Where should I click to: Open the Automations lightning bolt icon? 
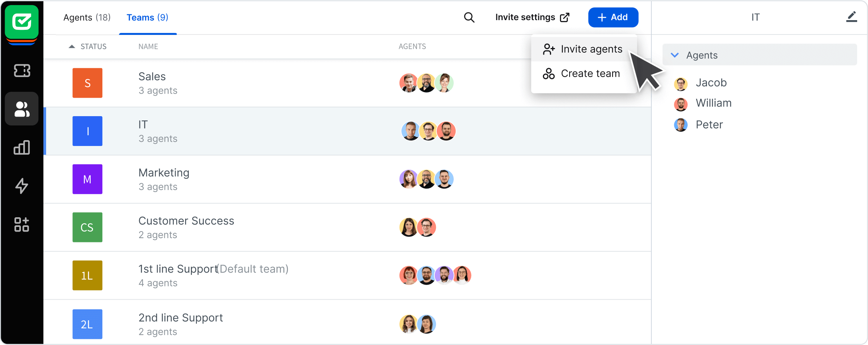tap(22, 186)
